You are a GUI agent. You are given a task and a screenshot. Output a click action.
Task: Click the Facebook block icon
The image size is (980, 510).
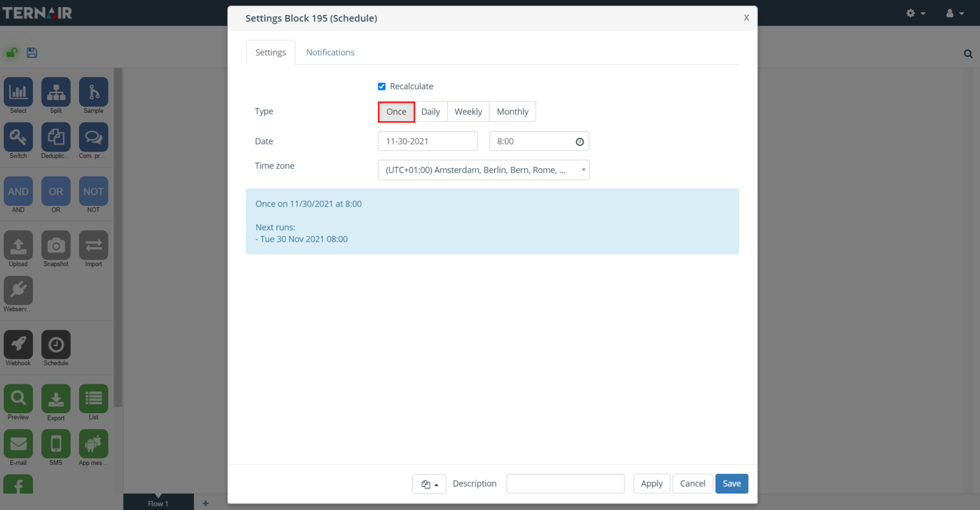(19, 484)
